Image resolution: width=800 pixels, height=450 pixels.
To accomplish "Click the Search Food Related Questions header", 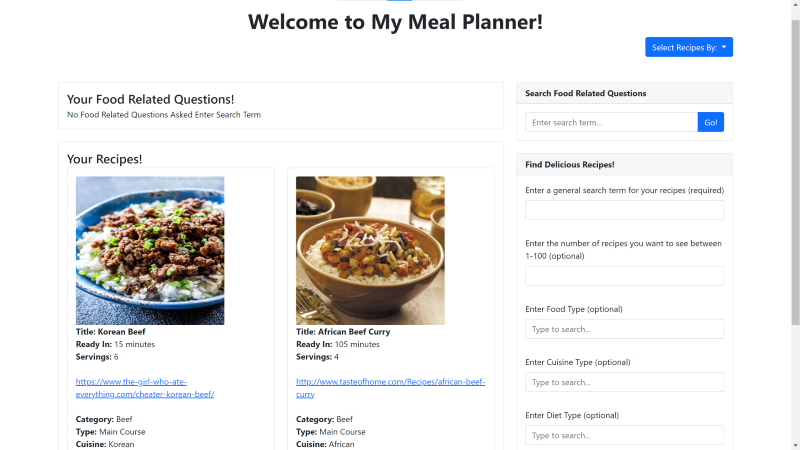I will pyautogui.click(x=624, y=93).
